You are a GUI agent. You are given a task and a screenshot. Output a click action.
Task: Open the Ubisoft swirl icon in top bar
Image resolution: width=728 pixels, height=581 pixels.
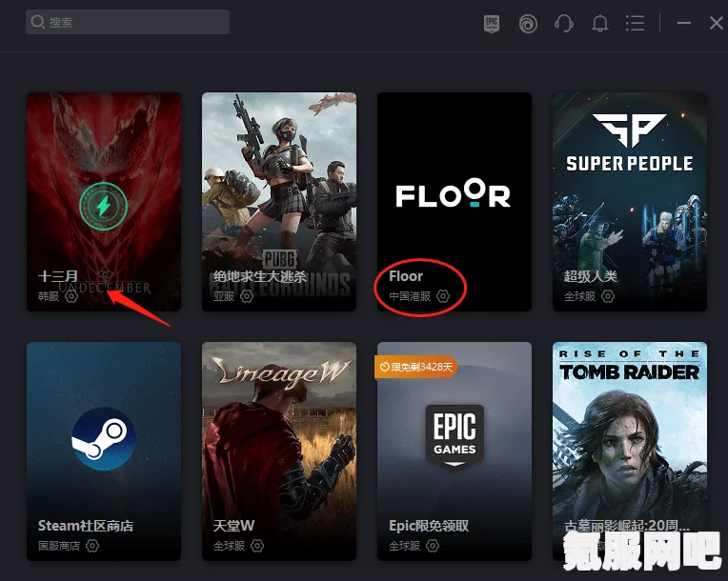pyautogui.click(x=528, y=24)
